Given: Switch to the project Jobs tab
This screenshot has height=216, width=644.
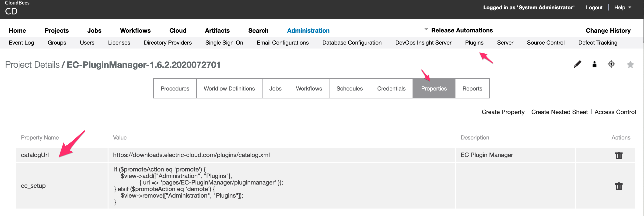Looking at the screenshot, I should pos(275,88).
